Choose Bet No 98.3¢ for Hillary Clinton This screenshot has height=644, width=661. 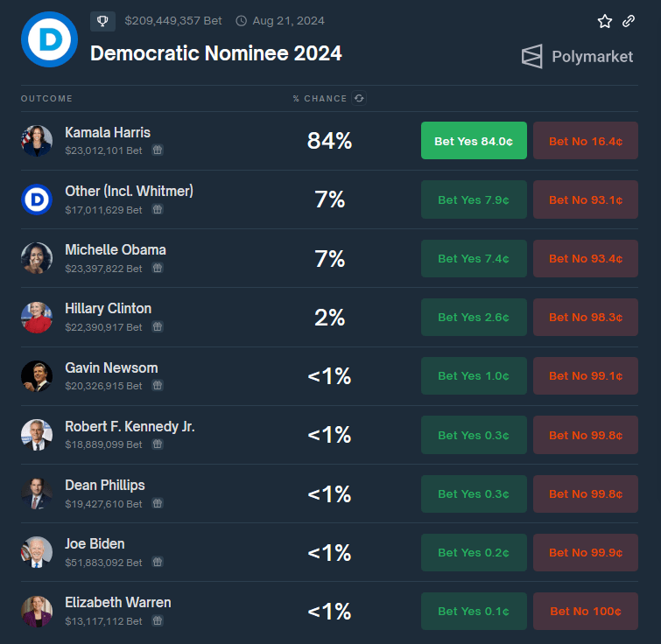click(x=586, y=317)
